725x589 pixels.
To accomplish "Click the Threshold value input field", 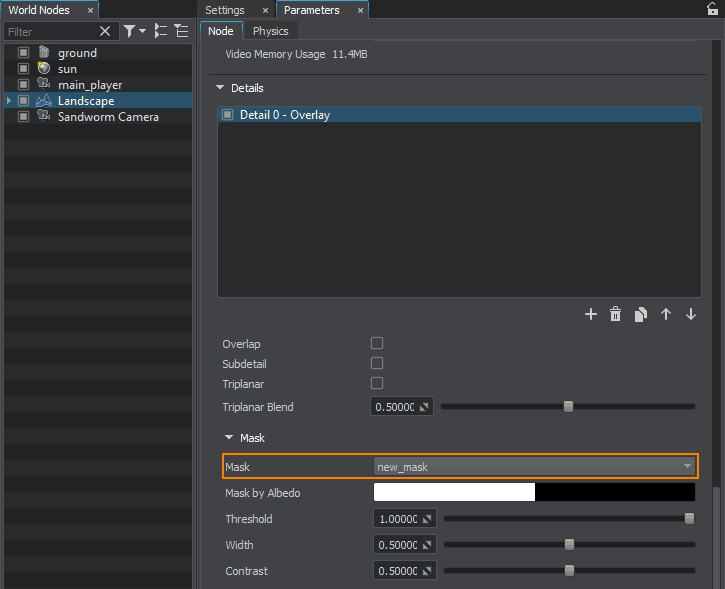I will 397,519.
